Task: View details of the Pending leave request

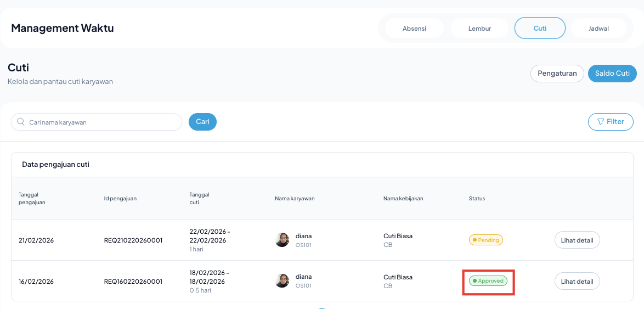Action: coord(577,240)
